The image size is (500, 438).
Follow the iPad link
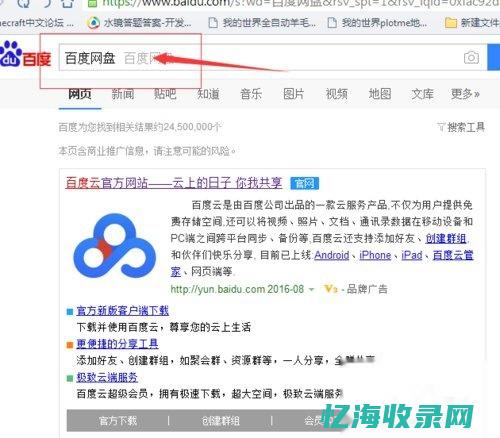pyautogui.click(x=412, y=255)
